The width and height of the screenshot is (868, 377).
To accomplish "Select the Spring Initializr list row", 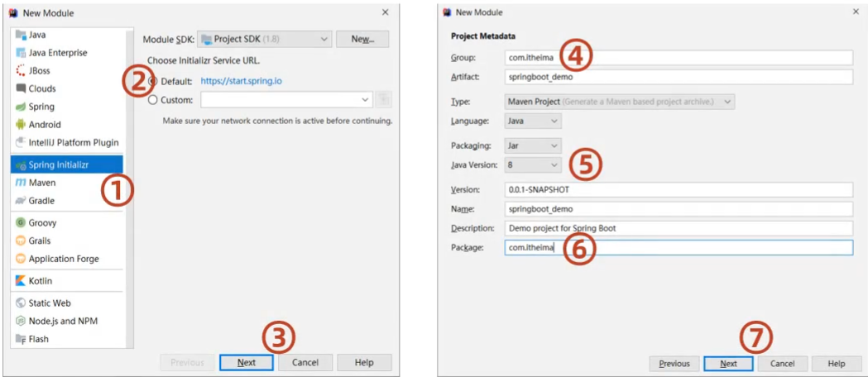I will tap(67, 165).
